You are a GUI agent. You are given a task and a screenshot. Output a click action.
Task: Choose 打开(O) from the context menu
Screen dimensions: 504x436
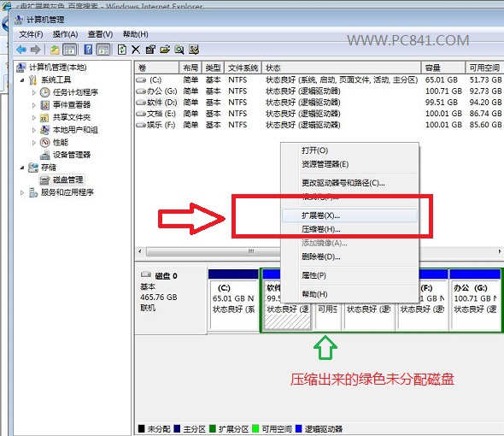pyautogui.click(x=349, y=150)
